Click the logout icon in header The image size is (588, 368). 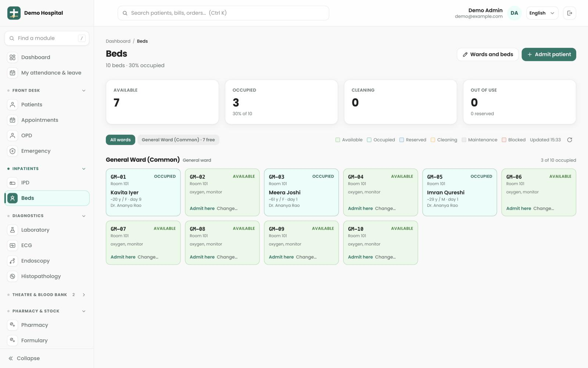[x=570, y=13]
